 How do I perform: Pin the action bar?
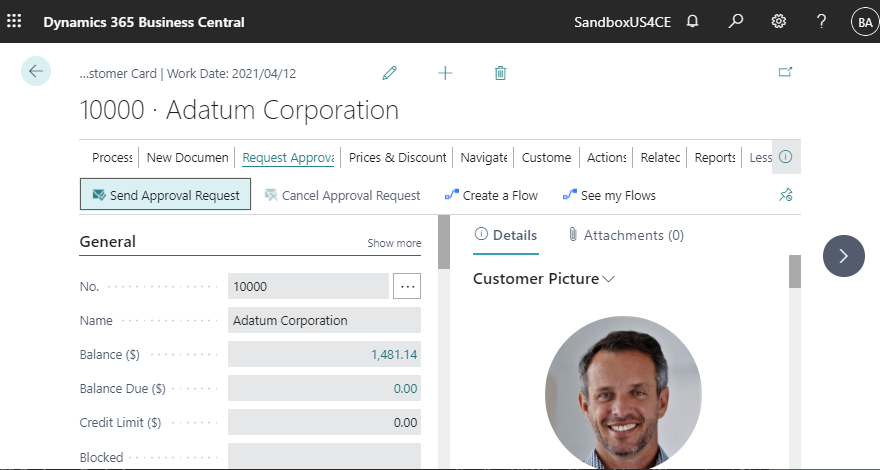786,195
